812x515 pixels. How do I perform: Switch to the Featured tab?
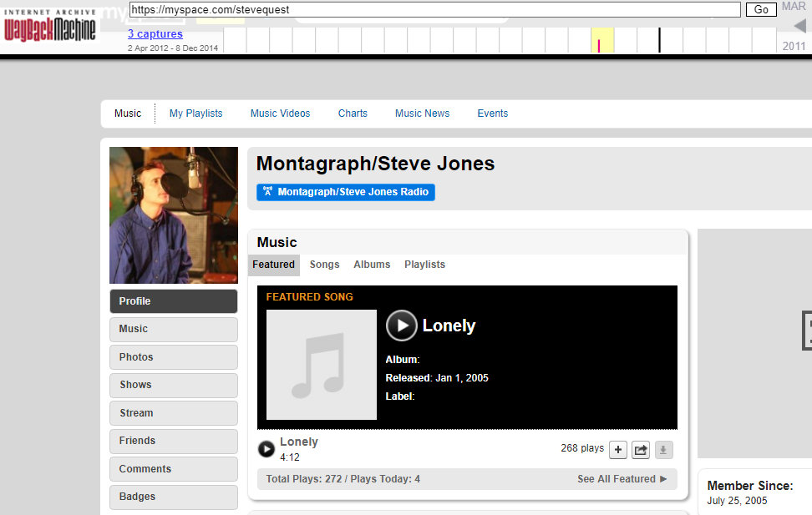pos(273,265)
